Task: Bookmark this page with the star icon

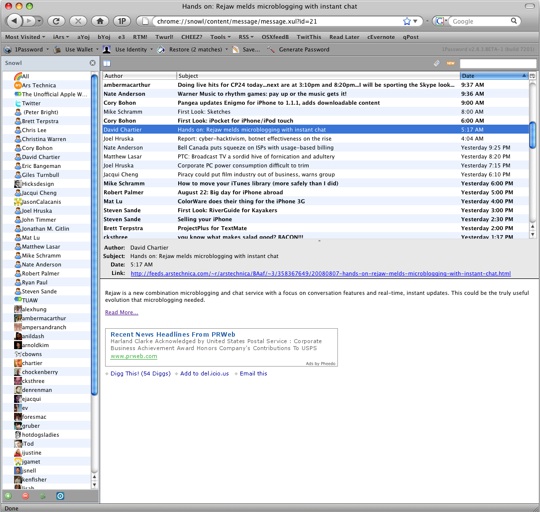Action: [x=407, y=21]
